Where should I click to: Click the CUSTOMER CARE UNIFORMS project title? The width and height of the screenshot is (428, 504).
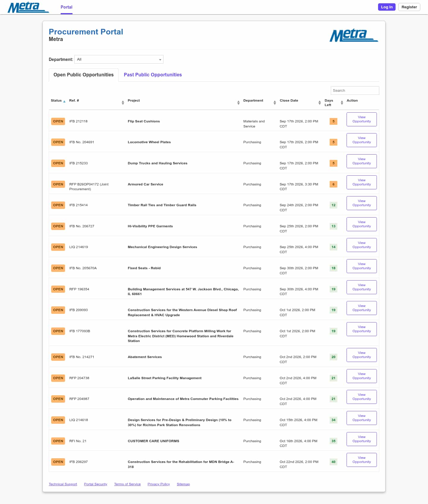[153, 441]
